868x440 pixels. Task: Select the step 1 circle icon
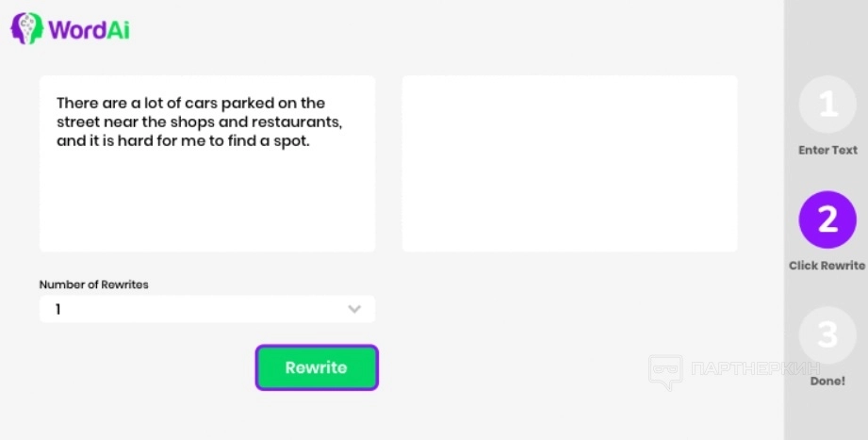827,104
